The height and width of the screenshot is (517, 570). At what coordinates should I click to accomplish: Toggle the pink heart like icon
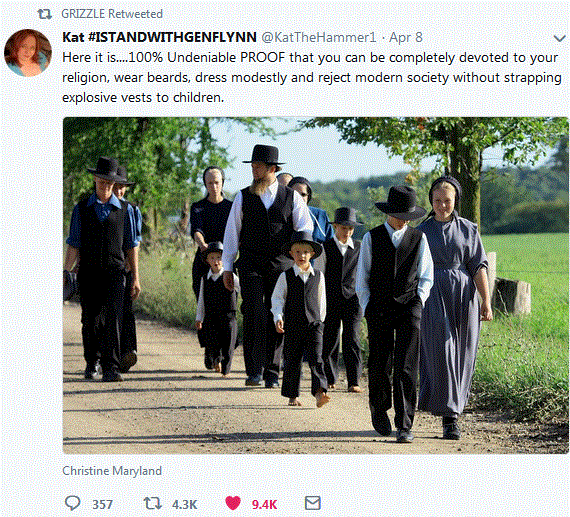[233, 503]
